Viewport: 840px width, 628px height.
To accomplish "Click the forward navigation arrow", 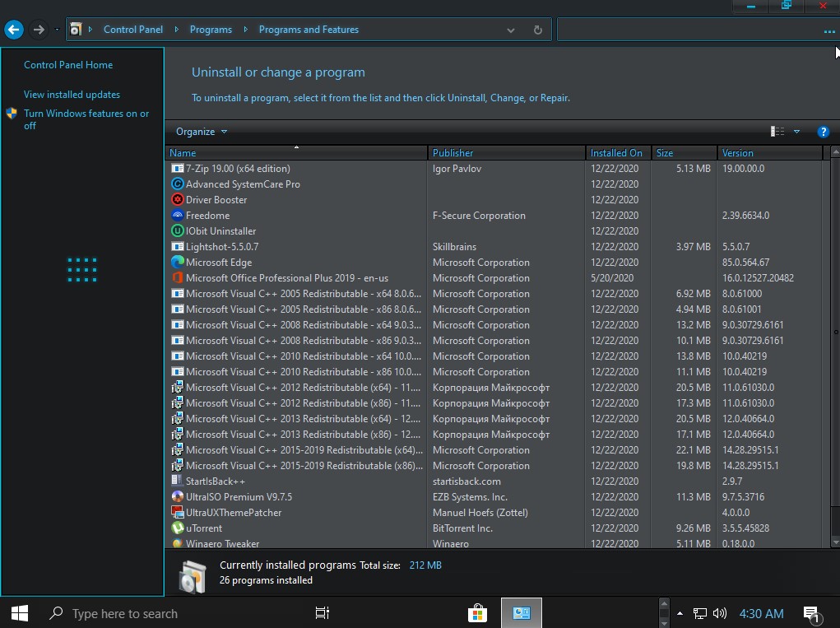I will (39, 30).
